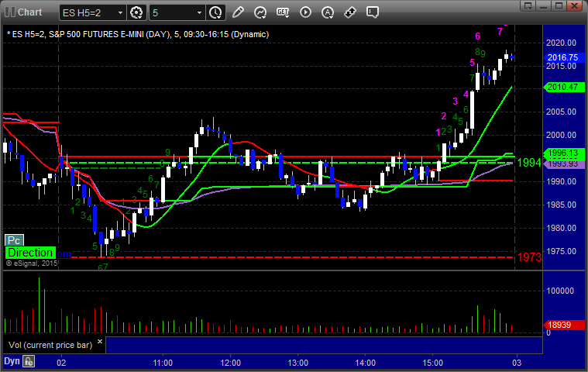This screenshot has height=372, width=588.
Task: Select the pencil drawing tool
Action: coord(238,12)
